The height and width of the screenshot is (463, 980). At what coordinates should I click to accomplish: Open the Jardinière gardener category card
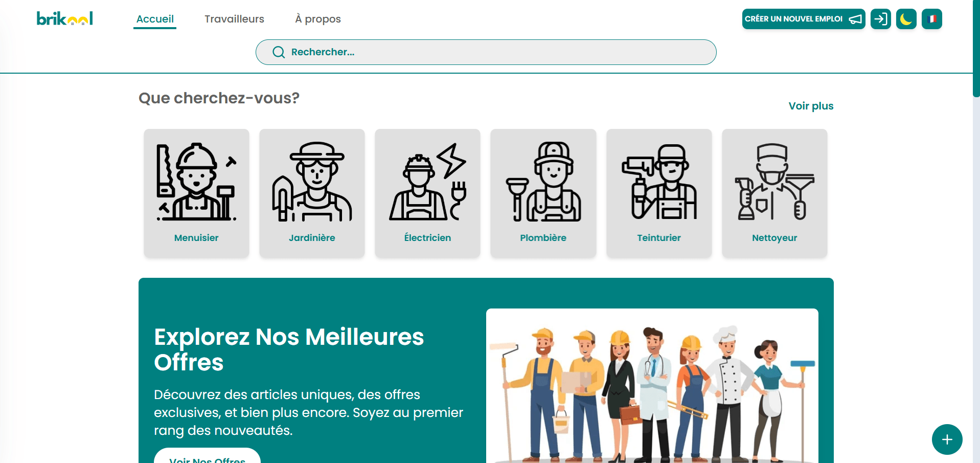(312, 193)
